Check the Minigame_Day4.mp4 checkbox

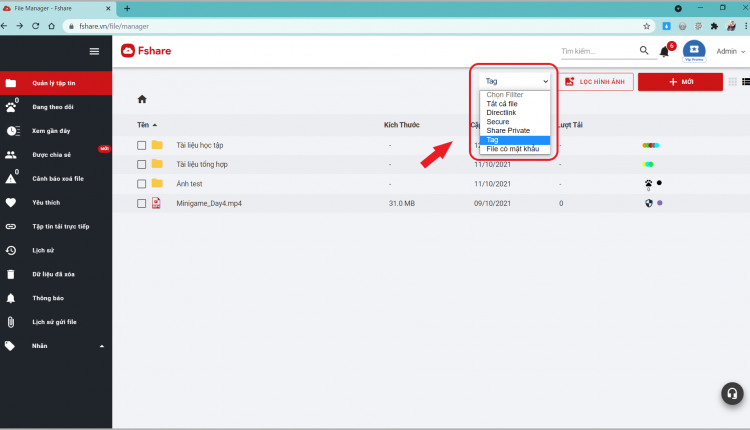coord(141,203)
